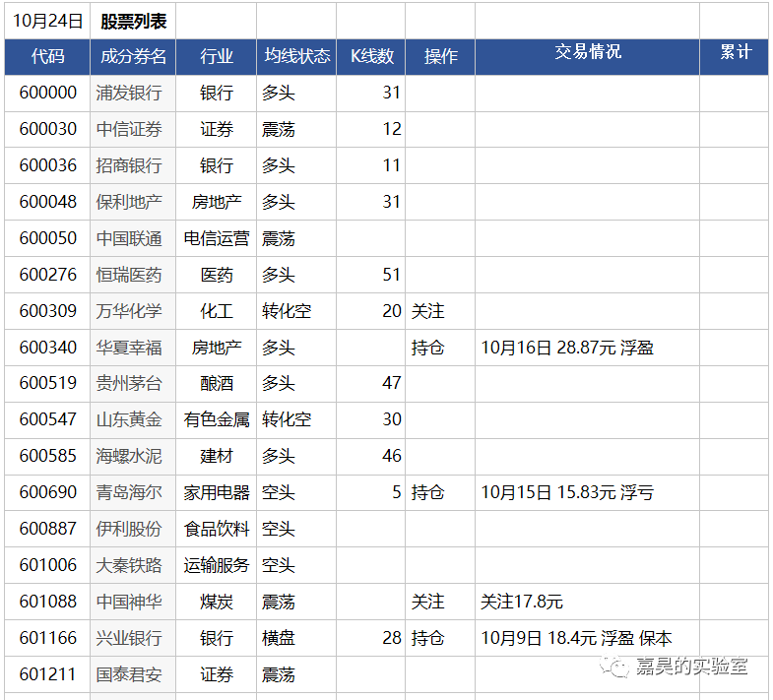Click the 浦发银行 name cell
773x700 pixels.
tap(133, 93)
